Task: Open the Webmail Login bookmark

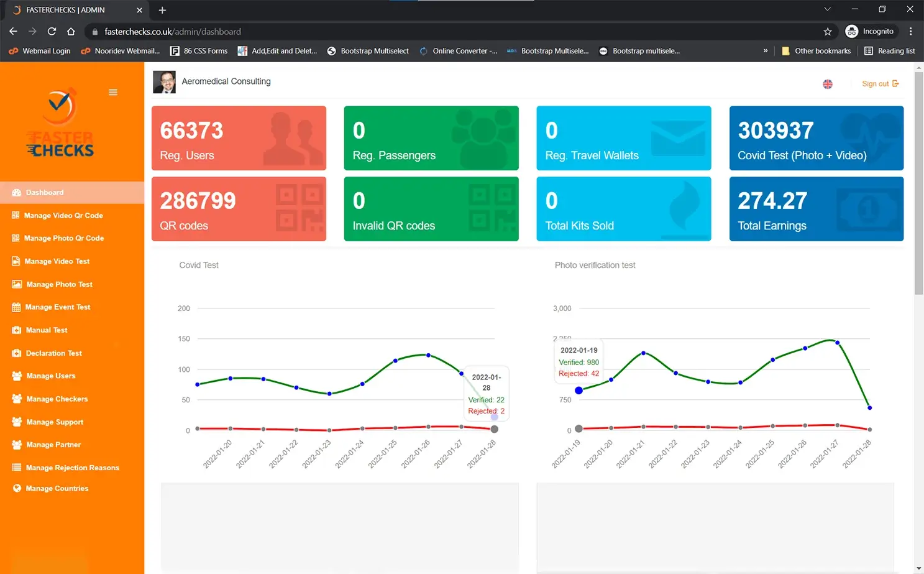Action: (39, 51)
